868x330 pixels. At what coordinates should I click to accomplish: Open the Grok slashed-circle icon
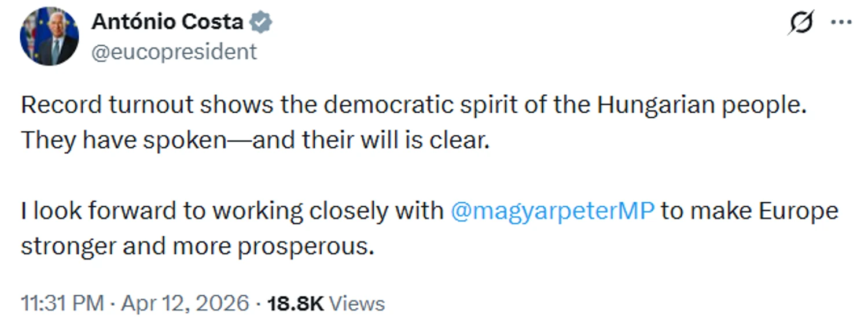[801, 23]
